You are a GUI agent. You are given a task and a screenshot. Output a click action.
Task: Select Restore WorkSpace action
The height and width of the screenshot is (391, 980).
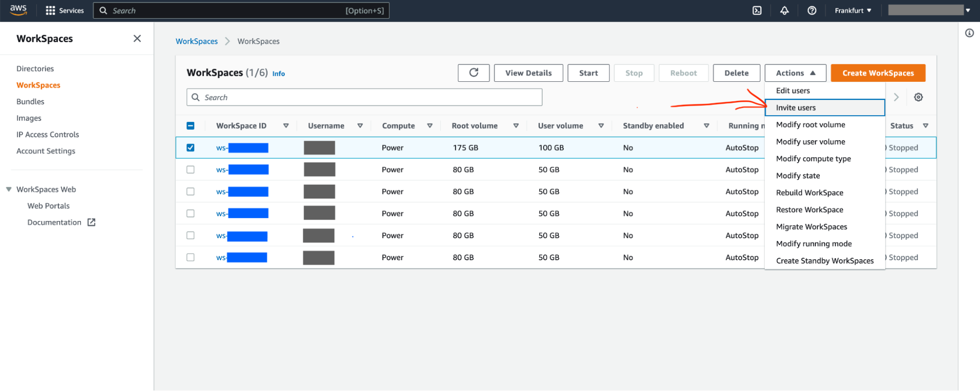pos(825,210)
